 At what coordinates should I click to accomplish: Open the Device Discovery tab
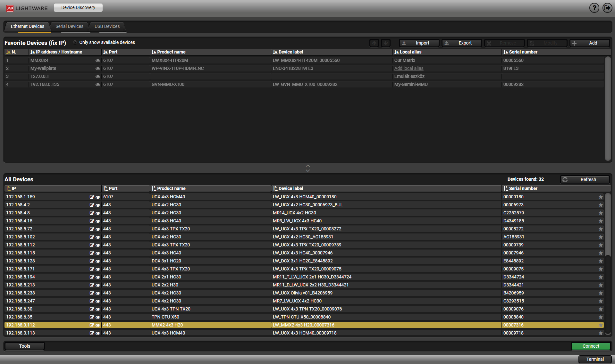(x=78, y=7)
